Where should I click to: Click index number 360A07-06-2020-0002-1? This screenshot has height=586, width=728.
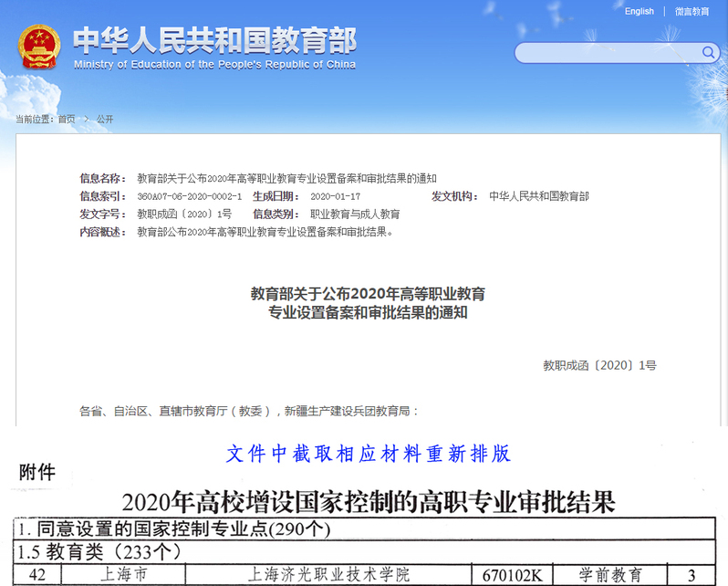point(189,196)
